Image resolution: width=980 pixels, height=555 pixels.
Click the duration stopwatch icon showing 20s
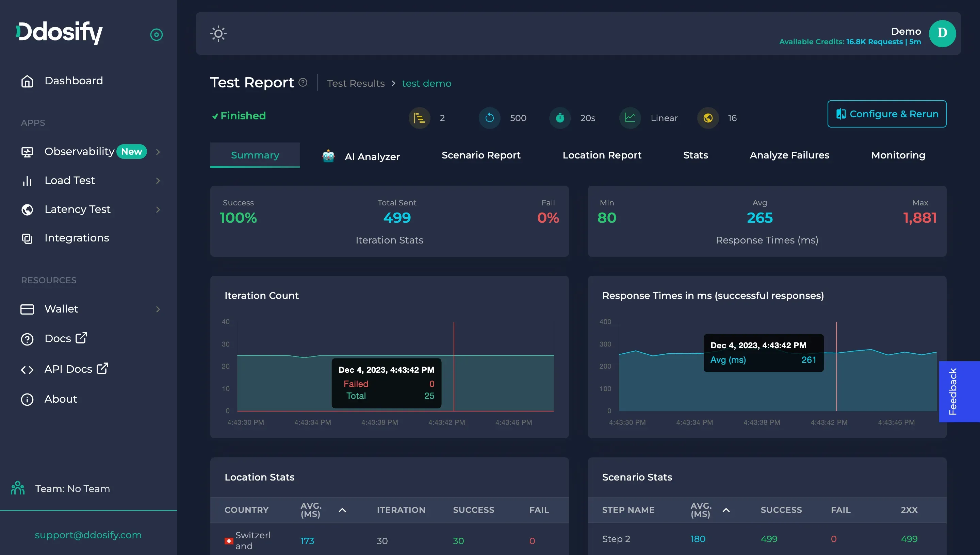click(x=560, y=118)
